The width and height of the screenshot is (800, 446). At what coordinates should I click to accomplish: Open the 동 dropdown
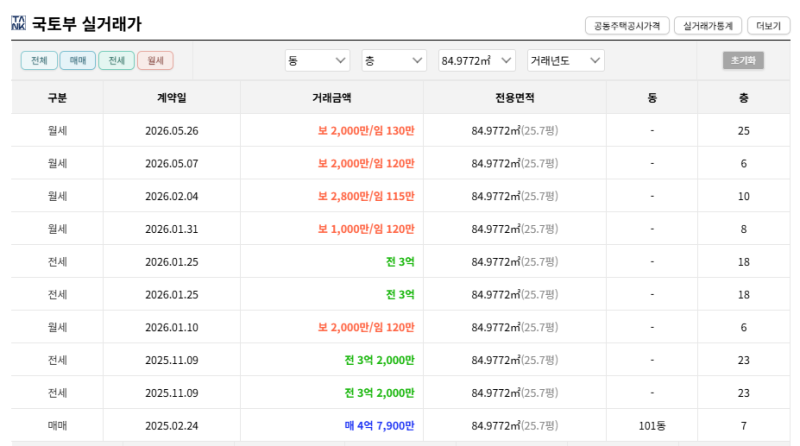coord(317,61)
